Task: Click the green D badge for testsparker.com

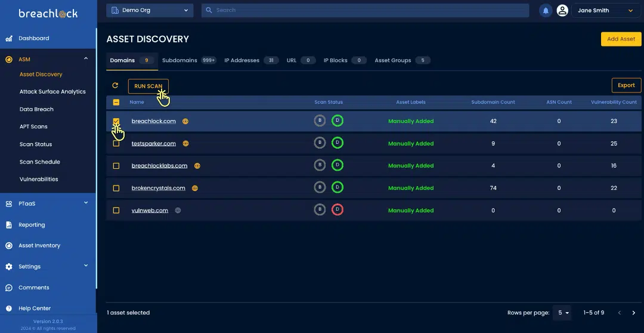Action: 337,143
